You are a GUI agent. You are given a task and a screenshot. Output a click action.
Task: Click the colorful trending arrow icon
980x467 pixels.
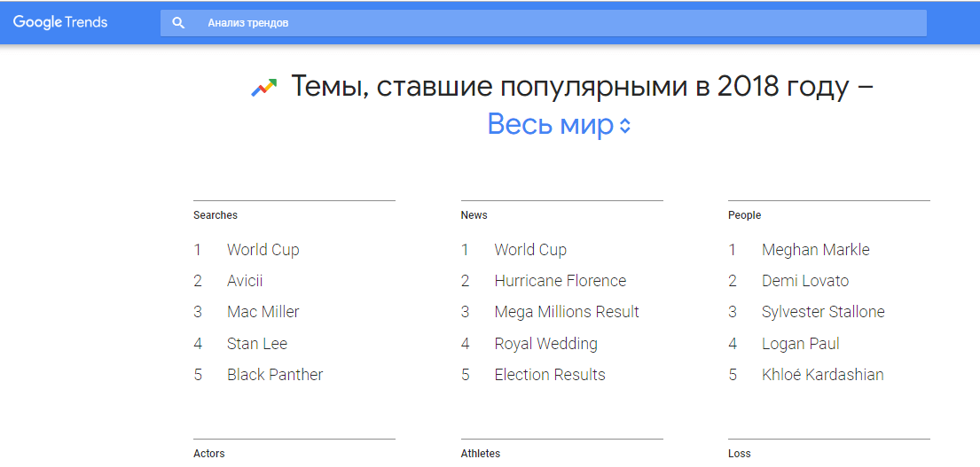tap(264, 88)
